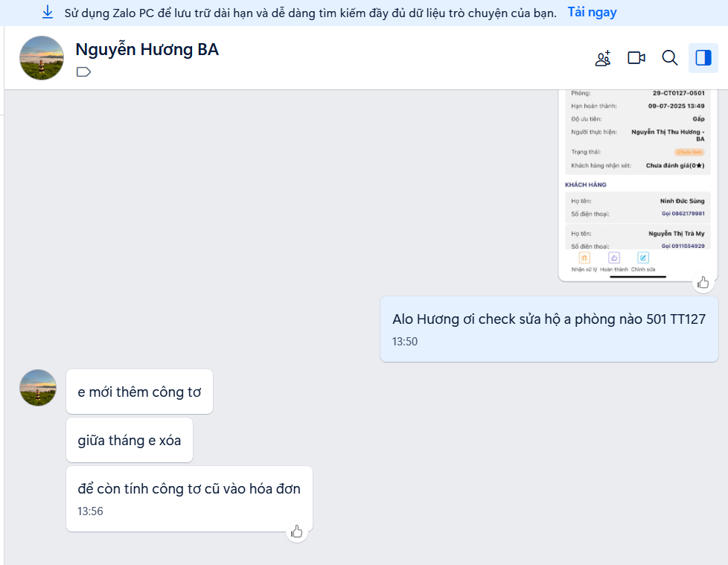
Task: Click the "Chỉnh sửa" icon in the shared screenshot
Action: pos(643,258)
